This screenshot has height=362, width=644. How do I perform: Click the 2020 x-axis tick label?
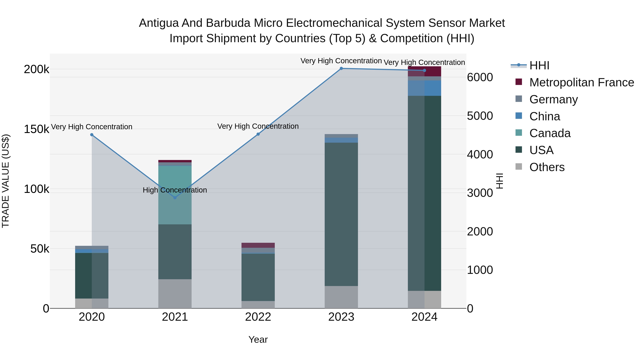(x=92, y=317)
